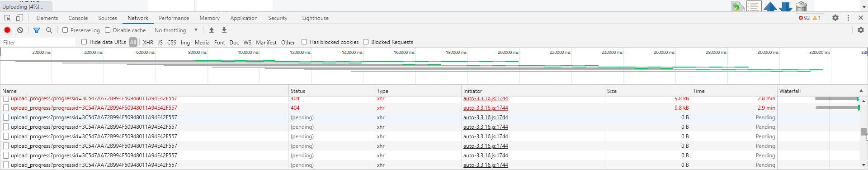Enable Disable cache checkbox
The height and width of the screenshot is (170, 868).
tap(108, 30)
